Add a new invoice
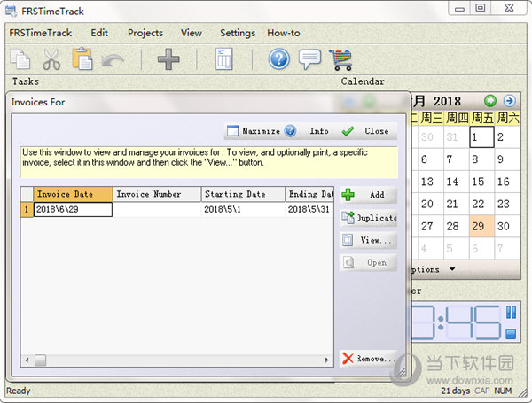The image size is (532, 403). pos(368,195)
